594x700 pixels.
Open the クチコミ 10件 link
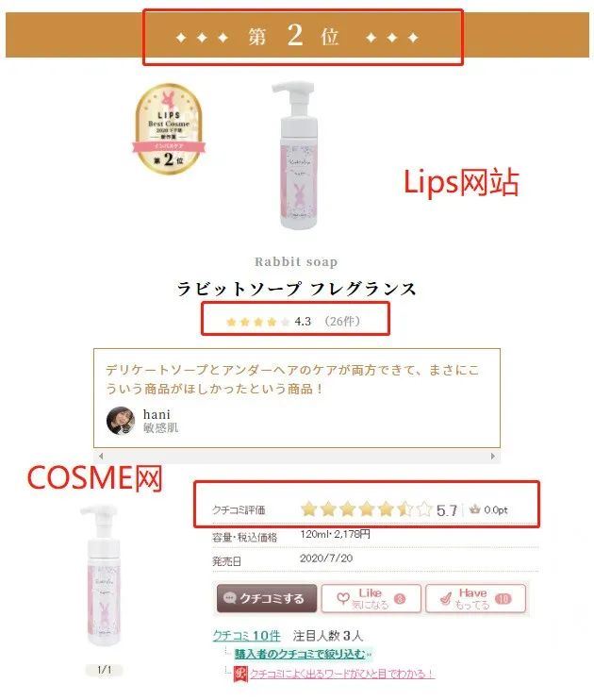247,636
